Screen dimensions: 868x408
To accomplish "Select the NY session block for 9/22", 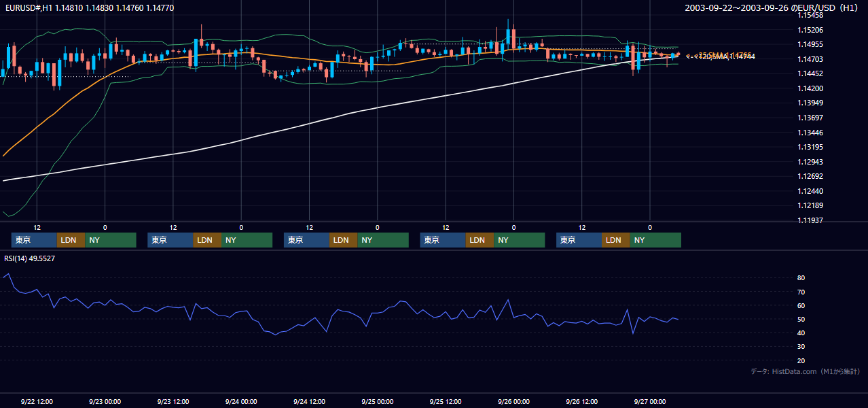I will (111, 240).
